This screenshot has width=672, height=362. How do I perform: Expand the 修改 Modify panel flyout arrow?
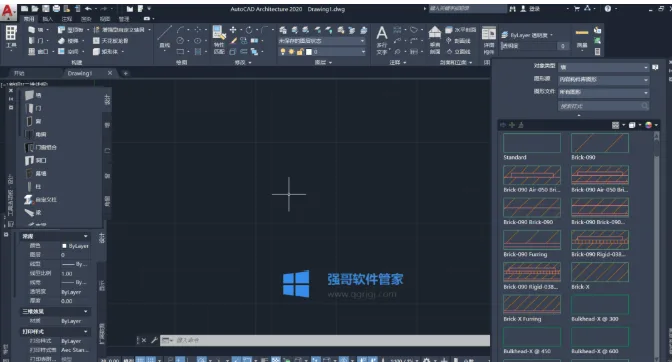tap(250, 63)
